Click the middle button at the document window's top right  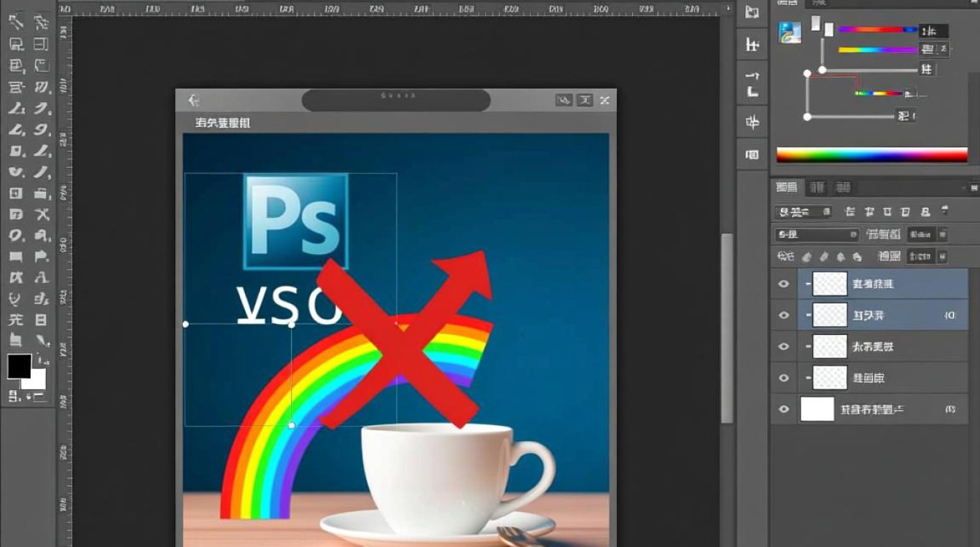coord(585,101)
